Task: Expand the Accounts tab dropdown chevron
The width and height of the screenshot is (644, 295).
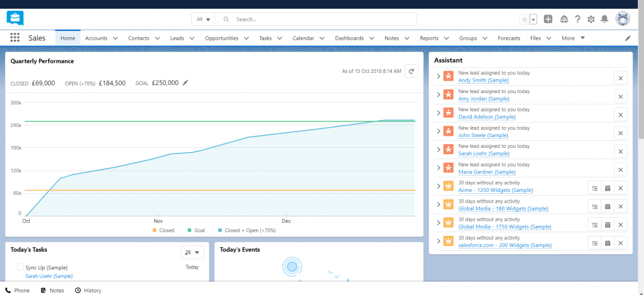Action: 115,38
